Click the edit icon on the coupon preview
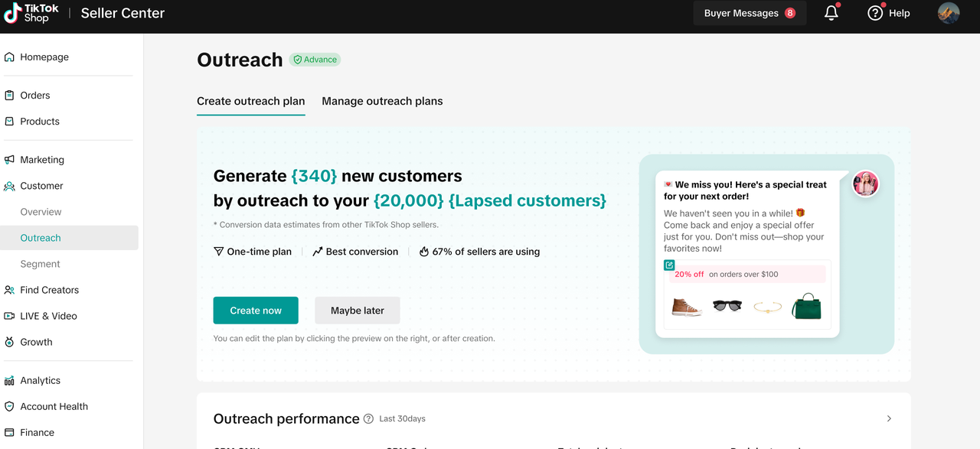The width and height of the screenshot is (980, 449). coord(669,265)
